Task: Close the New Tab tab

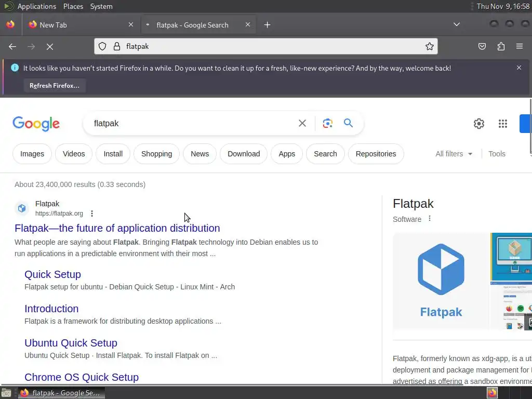Action: [x=131, y=24]
